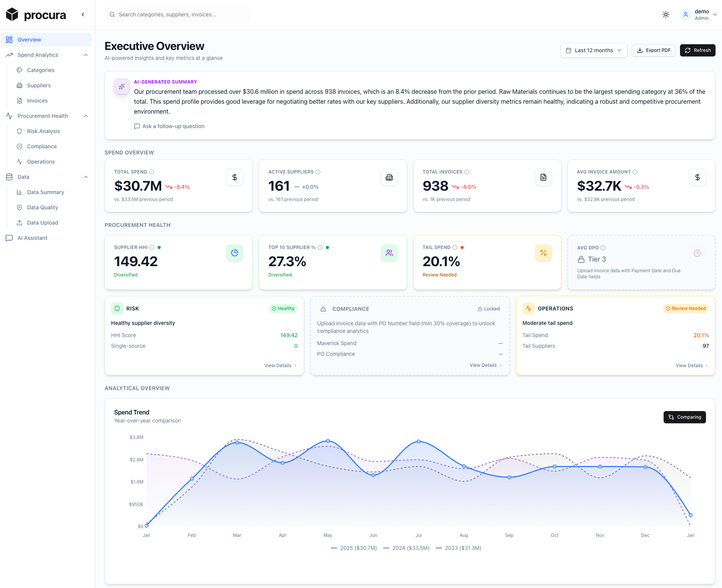Toggle light mode with the sun icon
The image size is (722, 588).
pos(666,14)
